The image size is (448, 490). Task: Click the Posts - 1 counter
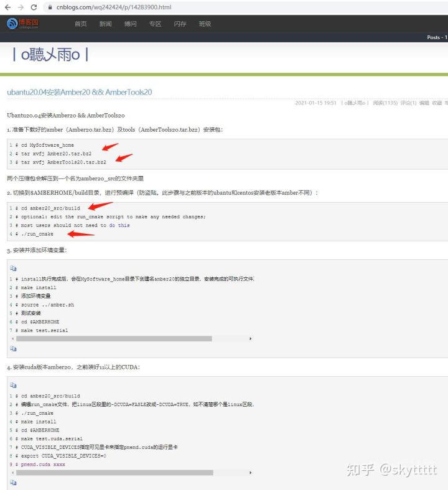(437, 37)
